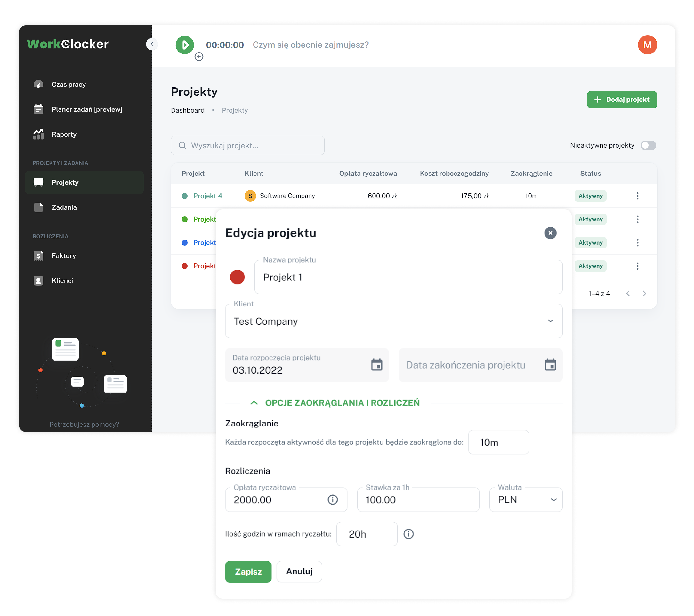
Task: Click the Wyszukaj projekt search field
Action: [247, 145]
